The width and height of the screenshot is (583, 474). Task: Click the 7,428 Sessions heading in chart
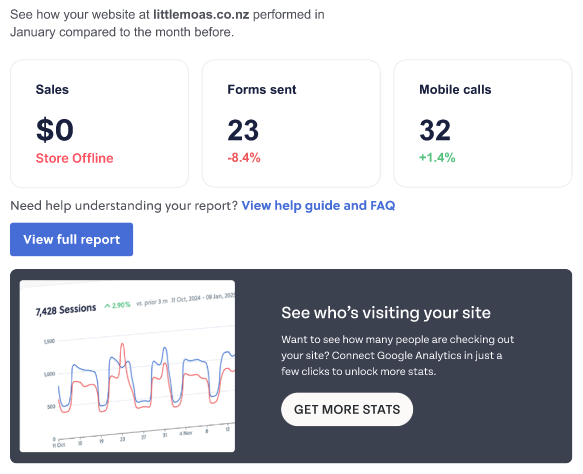tap(66, 310)
